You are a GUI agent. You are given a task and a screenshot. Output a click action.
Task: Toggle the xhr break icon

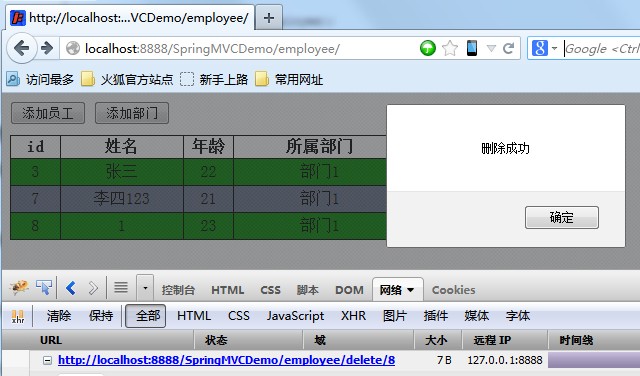pos(18,316)
